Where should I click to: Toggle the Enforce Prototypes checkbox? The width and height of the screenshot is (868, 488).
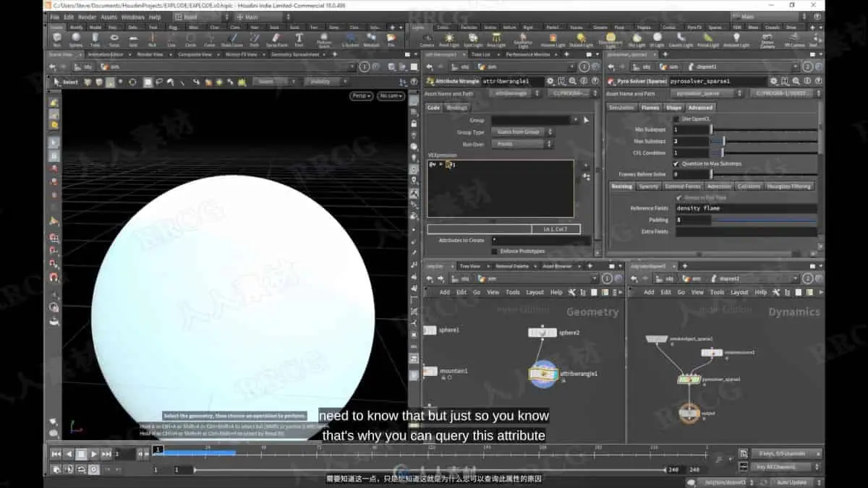494,251
